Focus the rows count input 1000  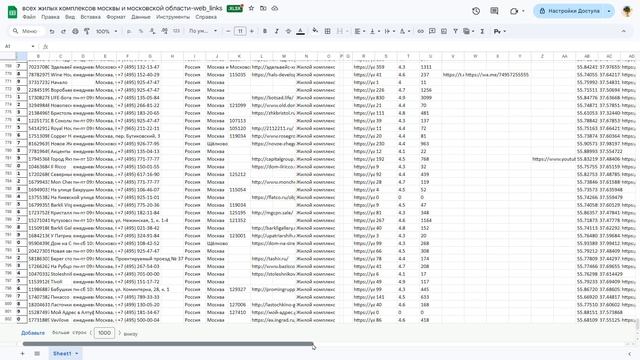[x=104, y=333]
